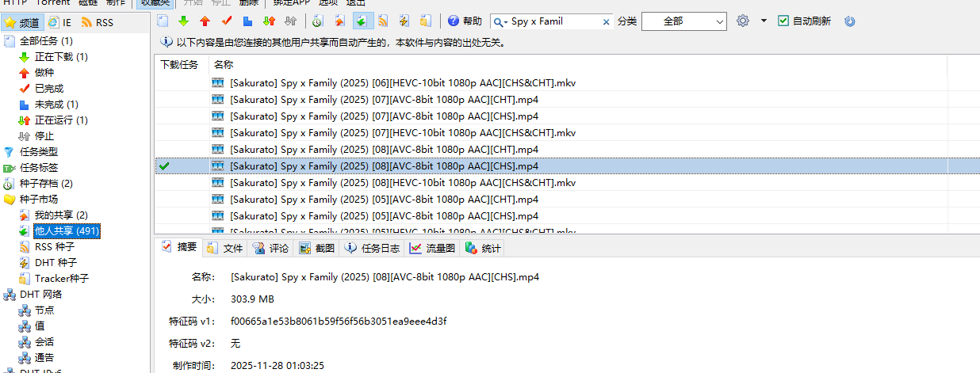Click the DHT seeds lightning toolbar icon
This screenshot has width=980, height=373.
(x=404, y=21)
